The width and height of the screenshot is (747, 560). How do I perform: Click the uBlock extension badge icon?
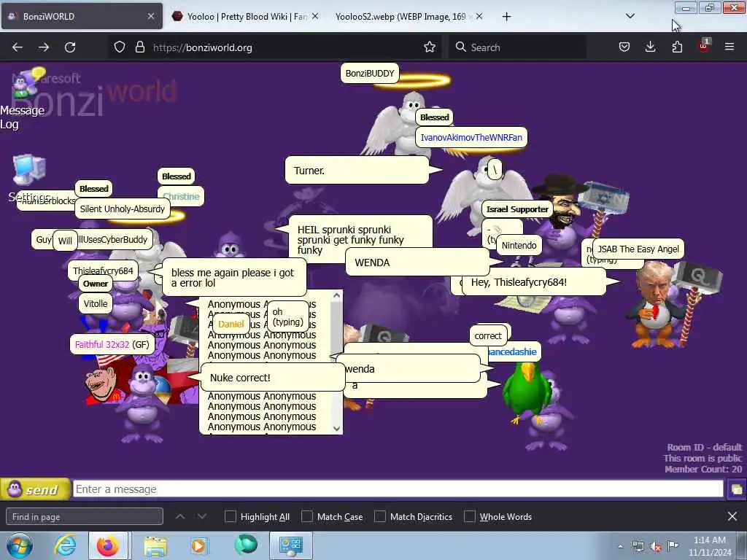coord(704,46)
